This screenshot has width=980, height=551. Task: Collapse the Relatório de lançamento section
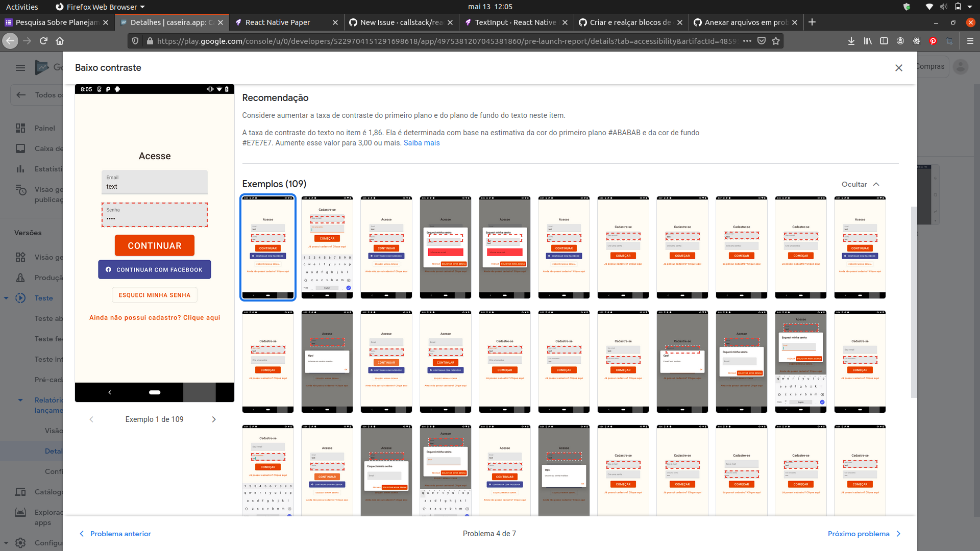[20, 400]
